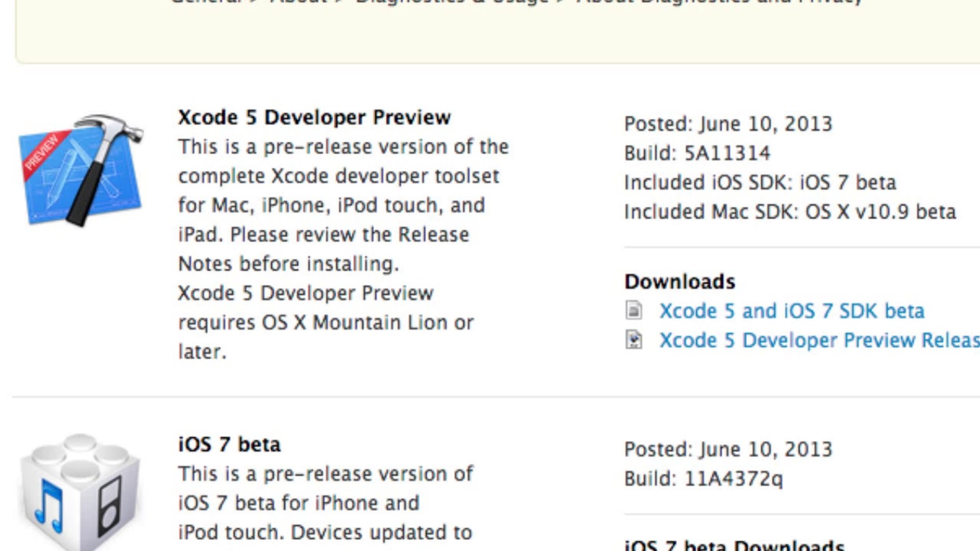This screenshot has width=980, height=551.
Task: Click the Downloads heading under Xcode
Action: click(x=680, y=282)
